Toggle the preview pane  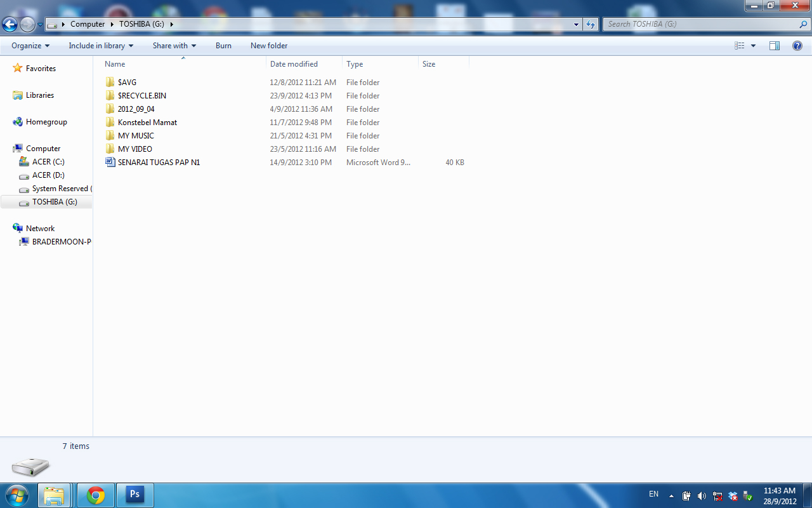pyautogui.click(x=775, y=45)
